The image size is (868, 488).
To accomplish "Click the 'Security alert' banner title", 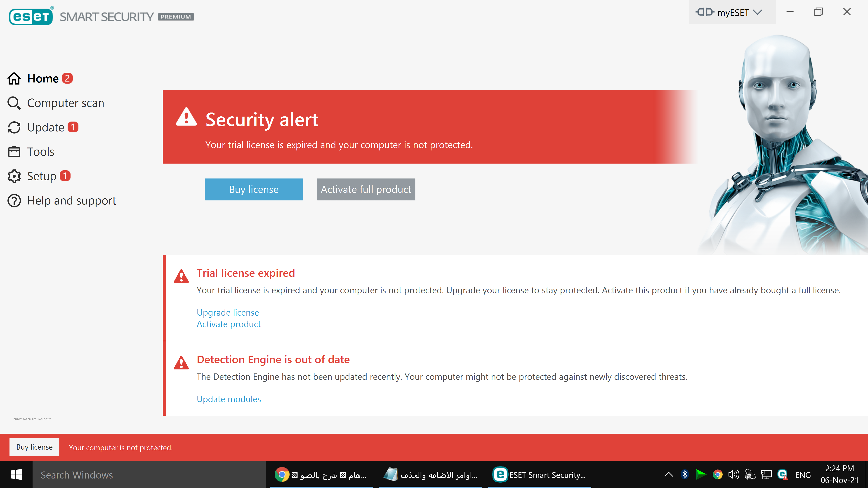I will pos(262,120).
